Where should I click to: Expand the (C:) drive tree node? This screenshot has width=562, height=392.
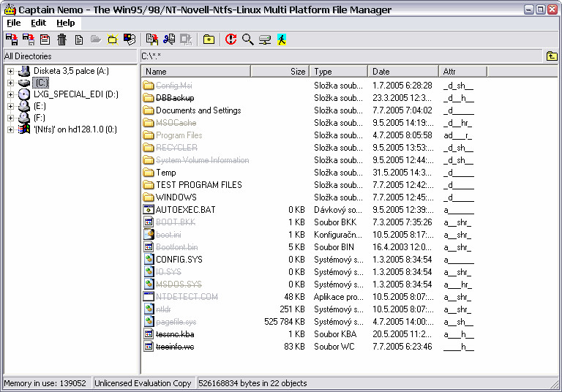click(x=10, y=83)
